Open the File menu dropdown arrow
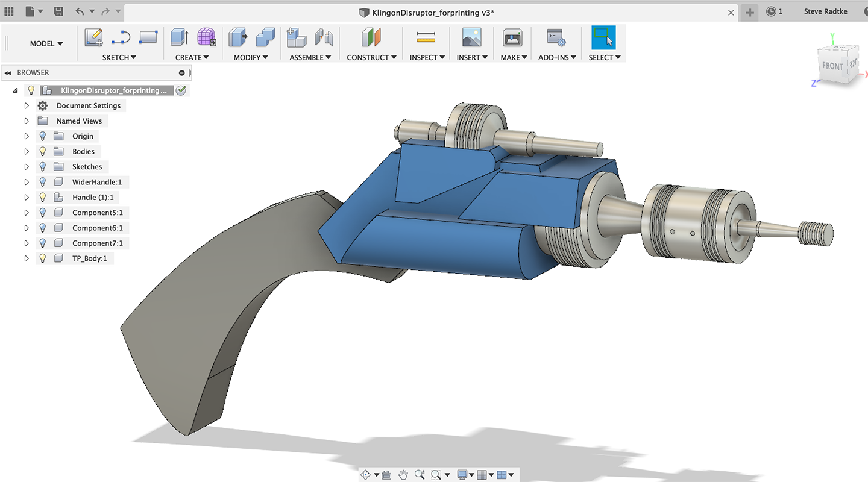This screenshot has width=868, height=482. 40,11
